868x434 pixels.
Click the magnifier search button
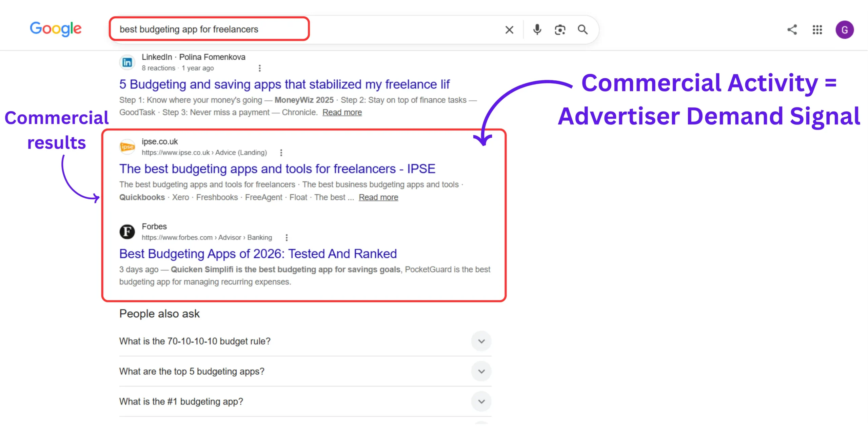[583, 30]
